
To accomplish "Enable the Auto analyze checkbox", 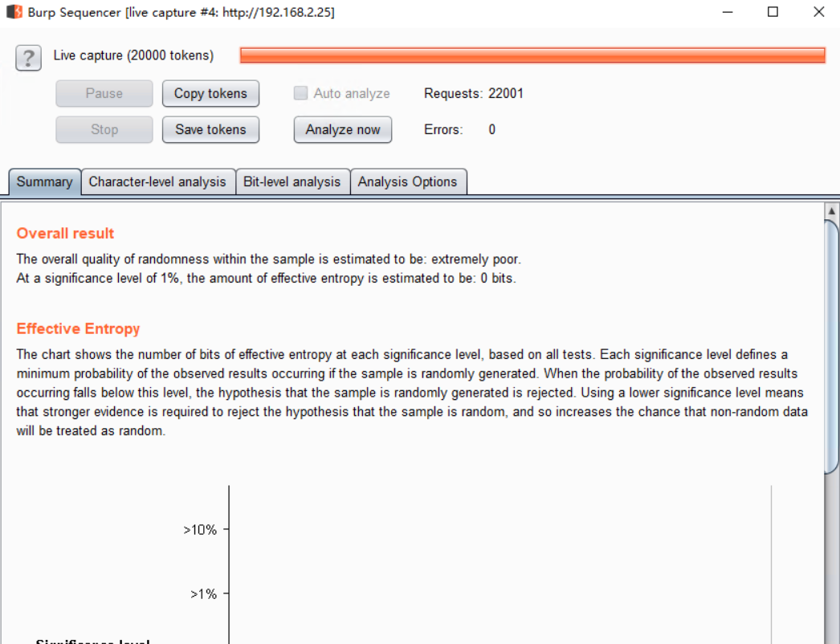I will pos(300,93).
